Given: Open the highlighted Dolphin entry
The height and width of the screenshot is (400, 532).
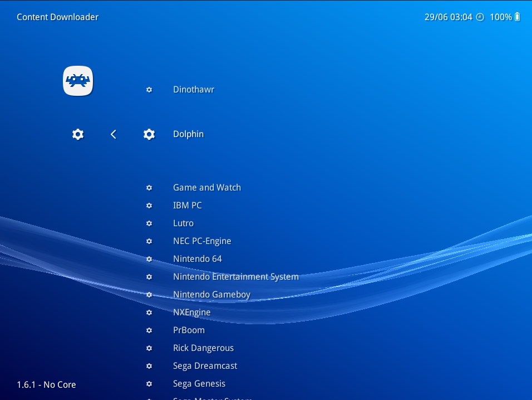Looking at the screenshot, I should pyautogui.click(x=188, y=134).
